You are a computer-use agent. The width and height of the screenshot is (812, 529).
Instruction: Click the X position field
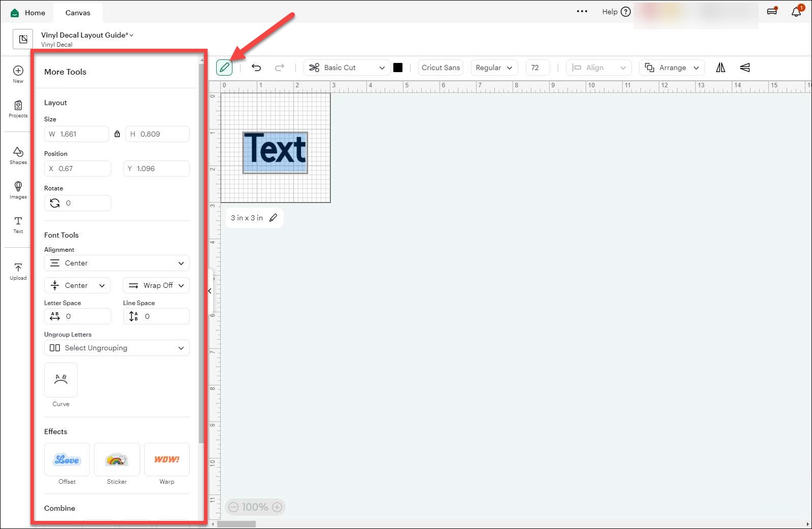click(x=78, y=169)
